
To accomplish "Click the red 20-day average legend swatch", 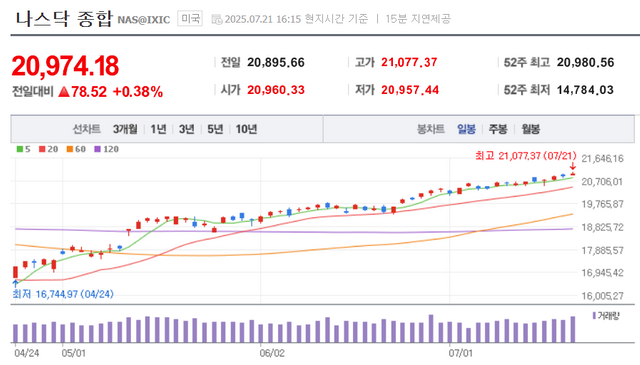I will pos(42,149).
